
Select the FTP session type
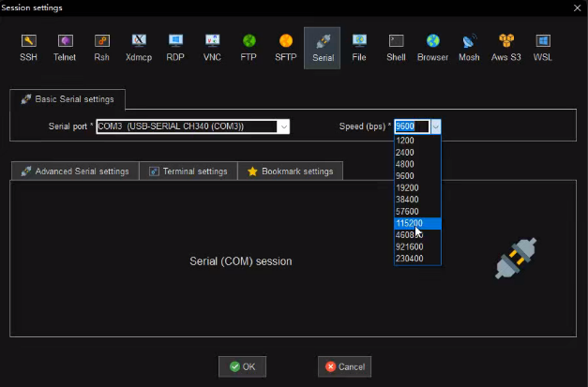[249, 48]
